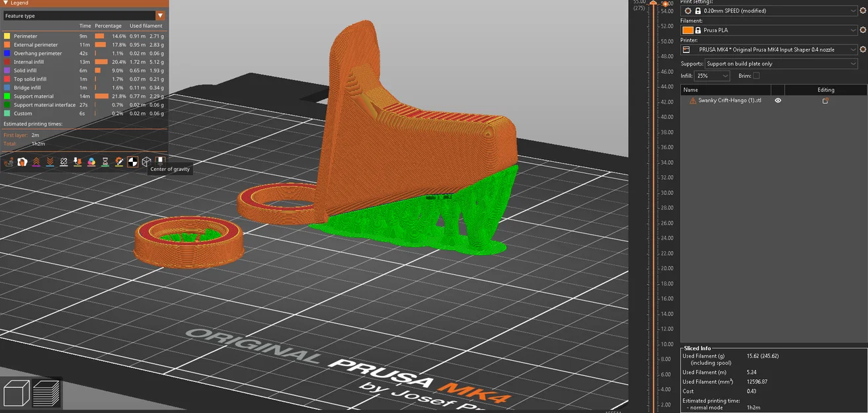Open Printer preset dropdown
This screenshot has height=413, width=868.
[769, 50]
